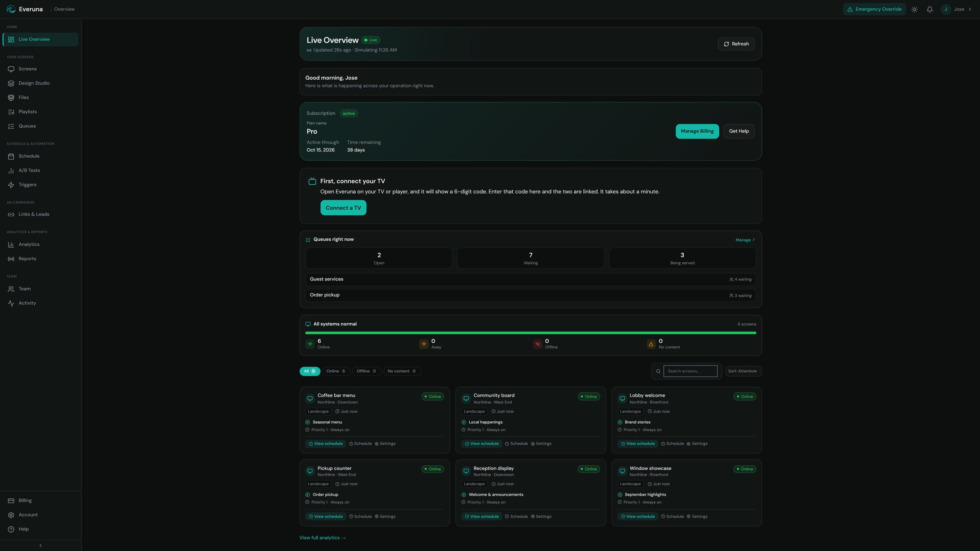Select the All screens filter tab

click(x=310, y=371)
